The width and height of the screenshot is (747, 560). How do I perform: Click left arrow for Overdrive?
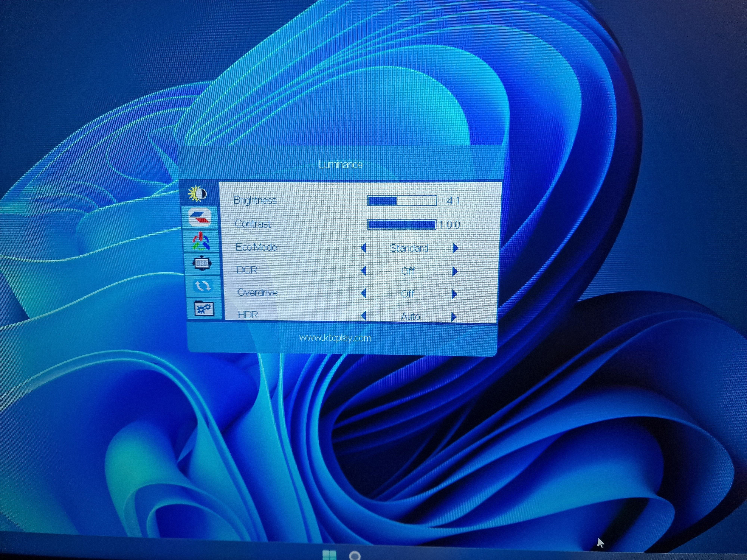click(x=363, y=293)
